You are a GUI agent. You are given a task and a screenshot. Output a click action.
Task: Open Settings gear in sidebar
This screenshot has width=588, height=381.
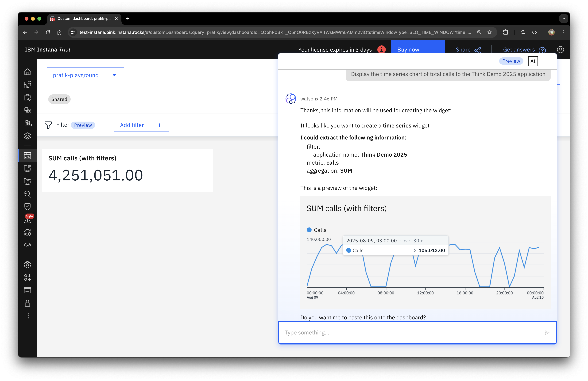[x=27, y=265]
